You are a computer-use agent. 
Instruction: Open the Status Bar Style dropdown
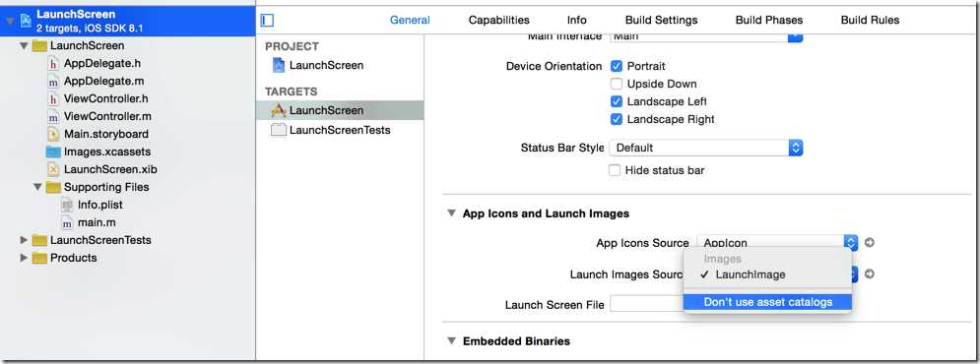coord(705,148)
